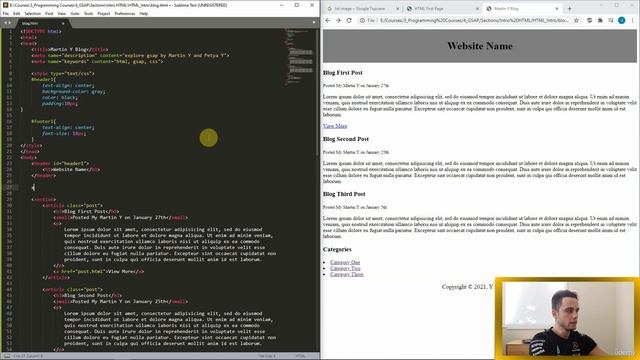Close the blog.html tab in Sublime Text
The image size is (640, 360).
click(63, 23)
